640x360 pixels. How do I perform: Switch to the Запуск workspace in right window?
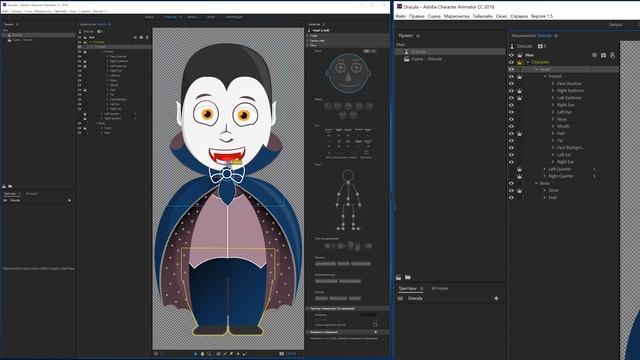pos(615,24)
